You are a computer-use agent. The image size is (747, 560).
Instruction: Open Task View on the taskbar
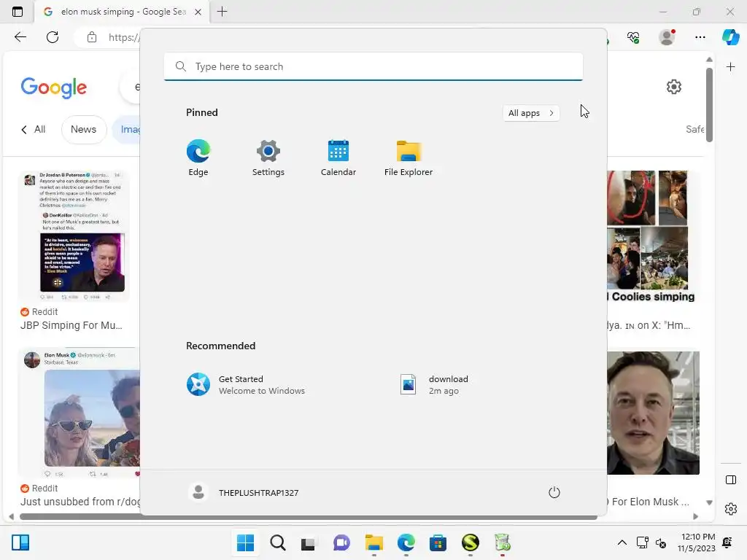(309, 542)
